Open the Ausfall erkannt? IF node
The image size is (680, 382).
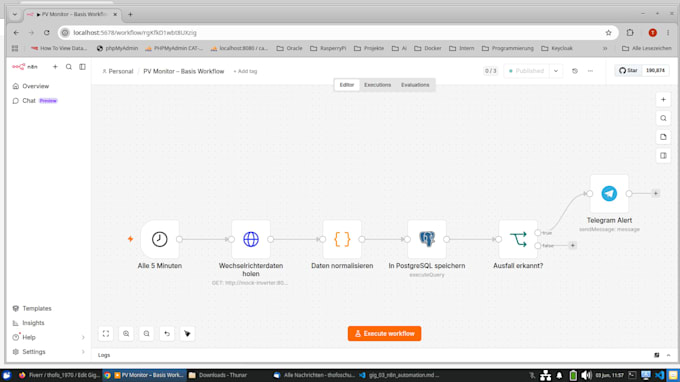[x=518, y=239]
